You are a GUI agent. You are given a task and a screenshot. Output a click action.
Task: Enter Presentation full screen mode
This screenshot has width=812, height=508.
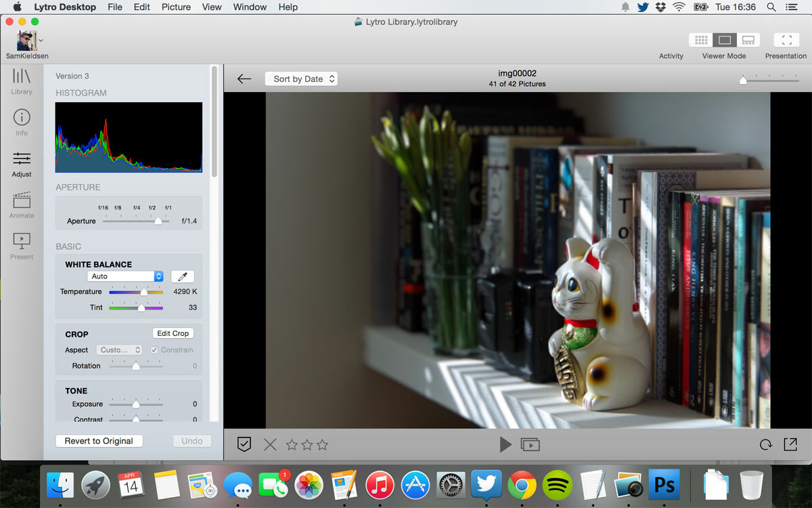(x=786, y=40)
